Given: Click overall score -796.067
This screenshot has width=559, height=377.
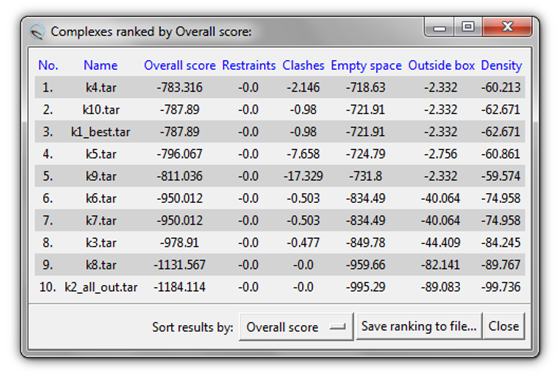Looking at the screenshot, I should point(180,154).
